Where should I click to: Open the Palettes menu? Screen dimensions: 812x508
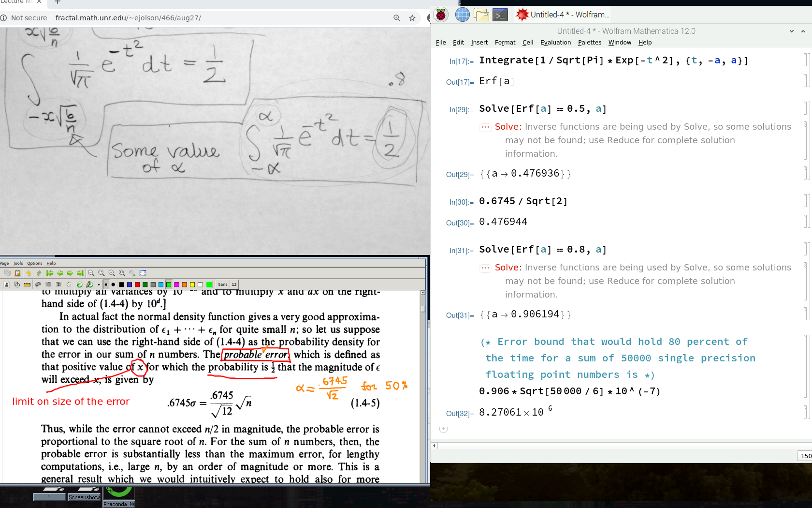click(x=589, y=43)
